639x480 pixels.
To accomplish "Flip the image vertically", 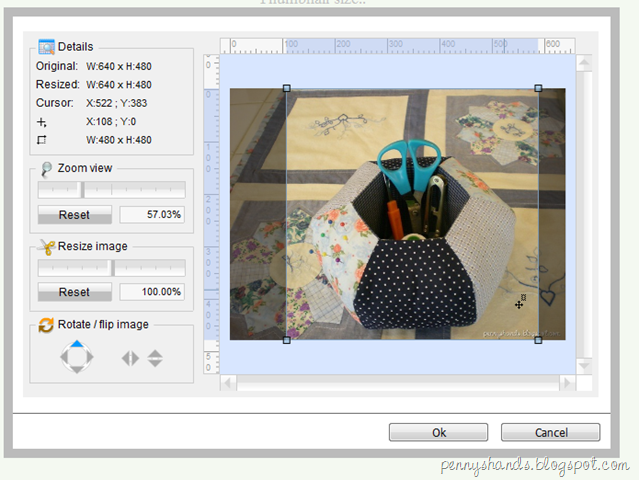I will [x=155, y=359].
